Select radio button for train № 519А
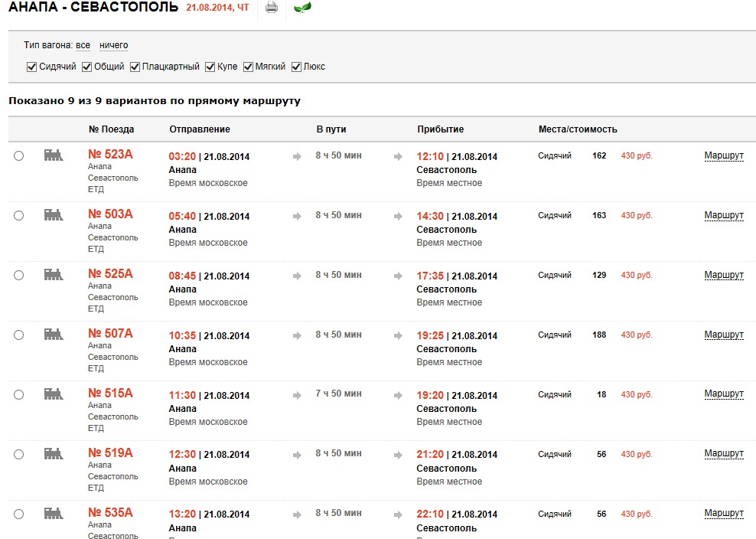 (x=19, y=455)
